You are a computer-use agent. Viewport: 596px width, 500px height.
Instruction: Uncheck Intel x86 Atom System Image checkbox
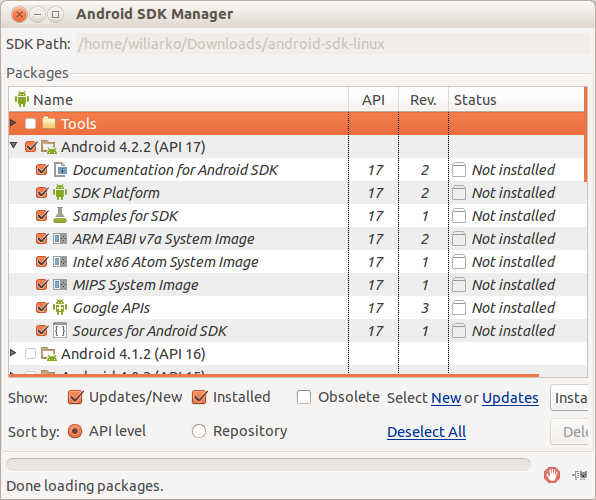pos(42,262)
